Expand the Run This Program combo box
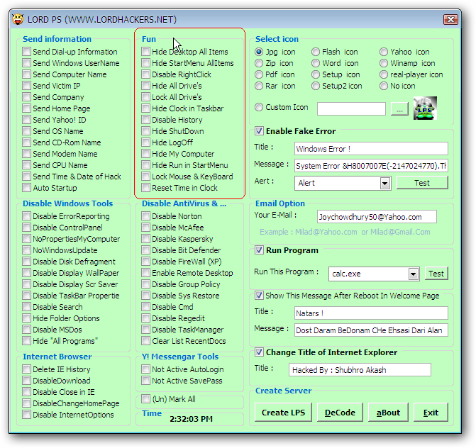476x448 pixels. click(x=413, y=274)
